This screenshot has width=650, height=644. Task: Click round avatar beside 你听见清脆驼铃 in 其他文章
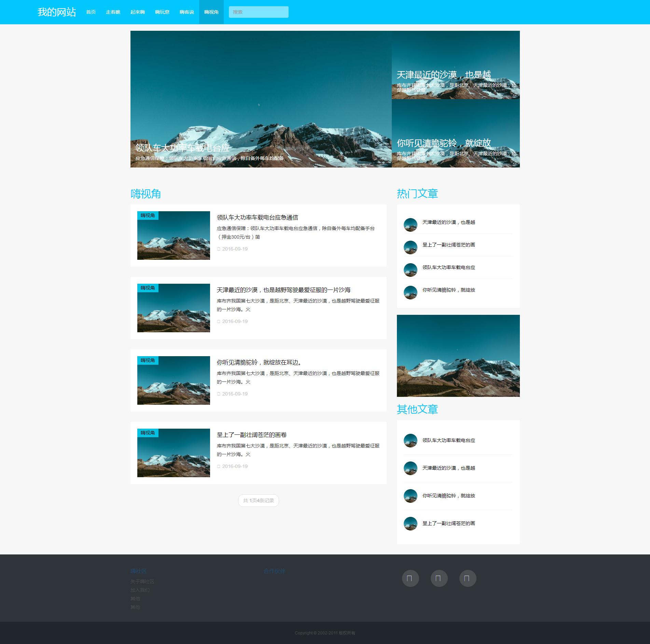pyautogui.click(x=410, y=496)
